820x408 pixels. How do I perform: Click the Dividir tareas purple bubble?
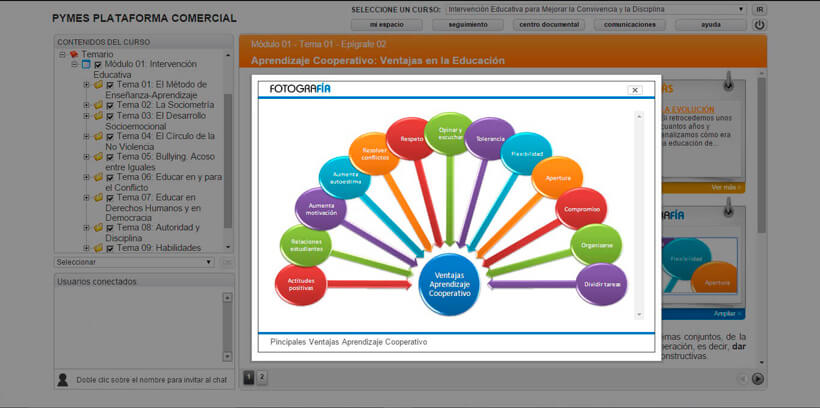602,284
